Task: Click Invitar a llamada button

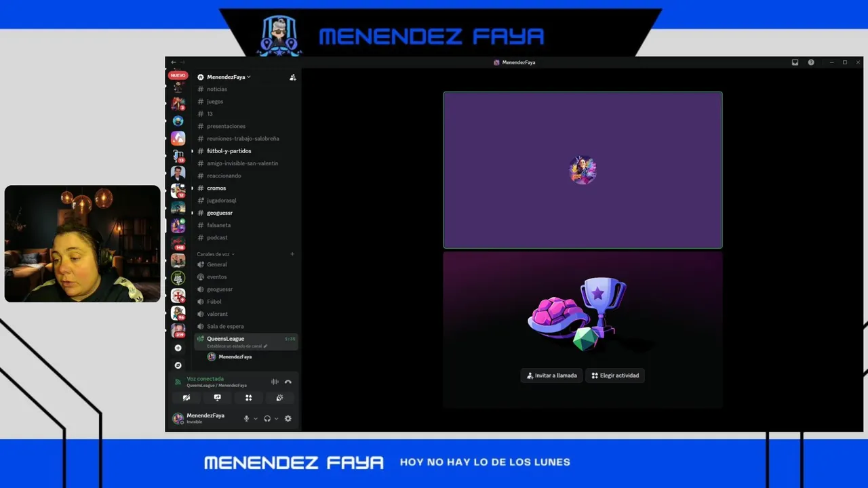Action: [x=552, y=375]
